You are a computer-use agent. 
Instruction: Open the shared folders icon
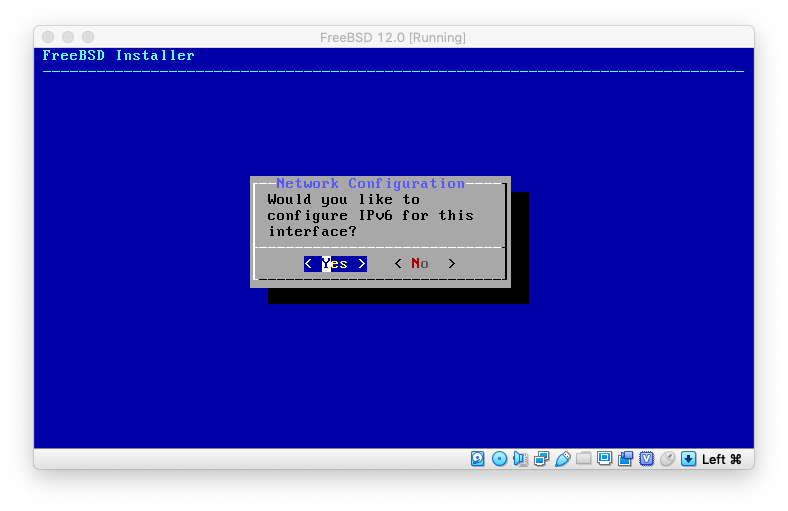coord(583,459)
